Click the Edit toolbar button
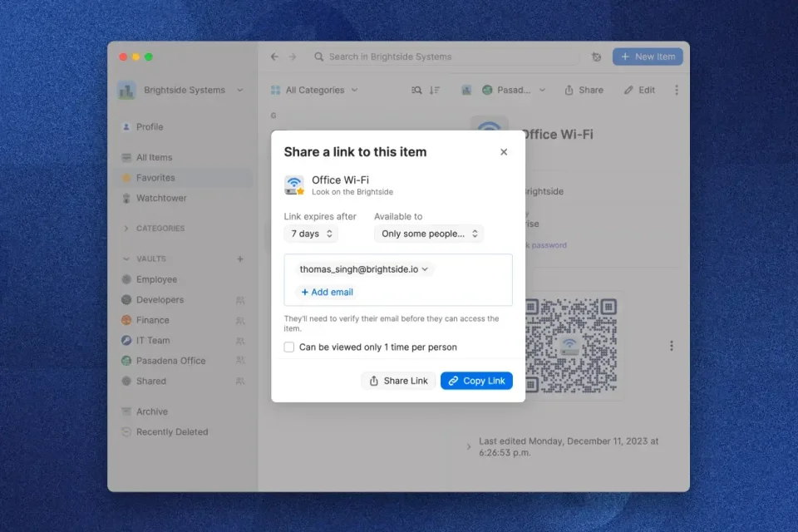 (x=640, y=90)
